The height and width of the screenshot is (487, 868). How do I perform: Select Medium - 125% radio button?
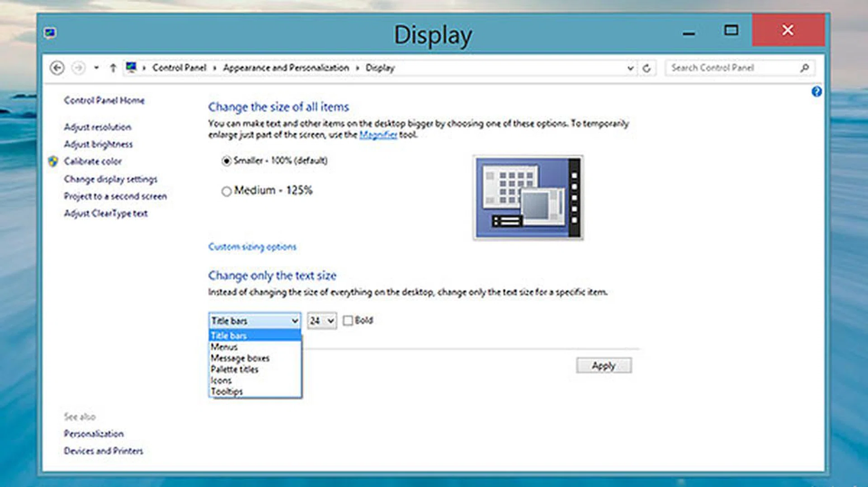pyautogui.click(x=226, y=191)
